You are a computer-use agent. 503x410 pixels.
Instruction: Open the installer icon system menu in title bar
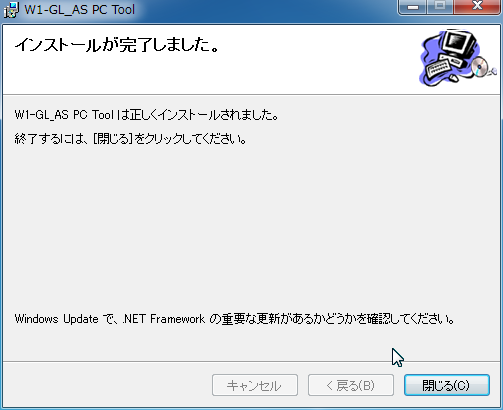pos(11,10)
